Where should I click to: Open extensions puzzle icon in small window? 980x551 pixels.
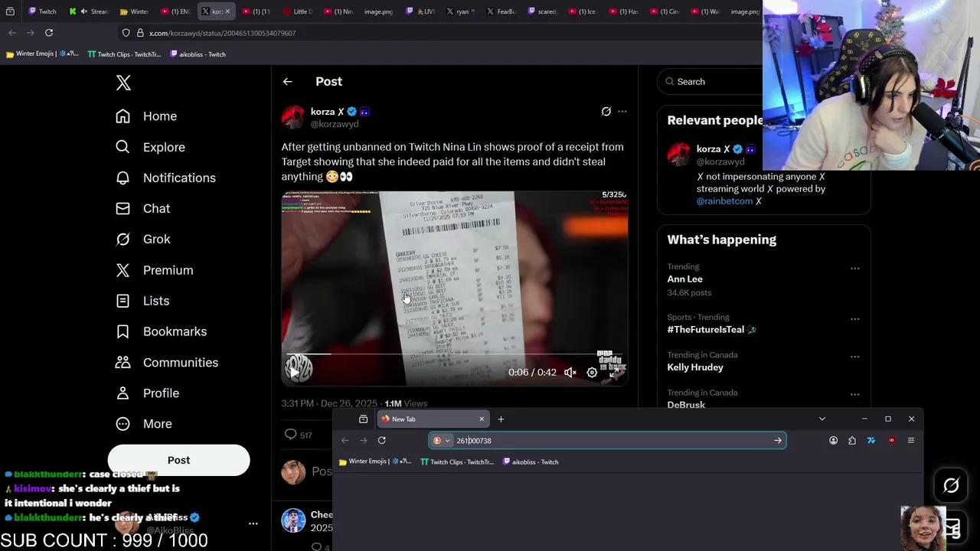[x=852, y=441]
